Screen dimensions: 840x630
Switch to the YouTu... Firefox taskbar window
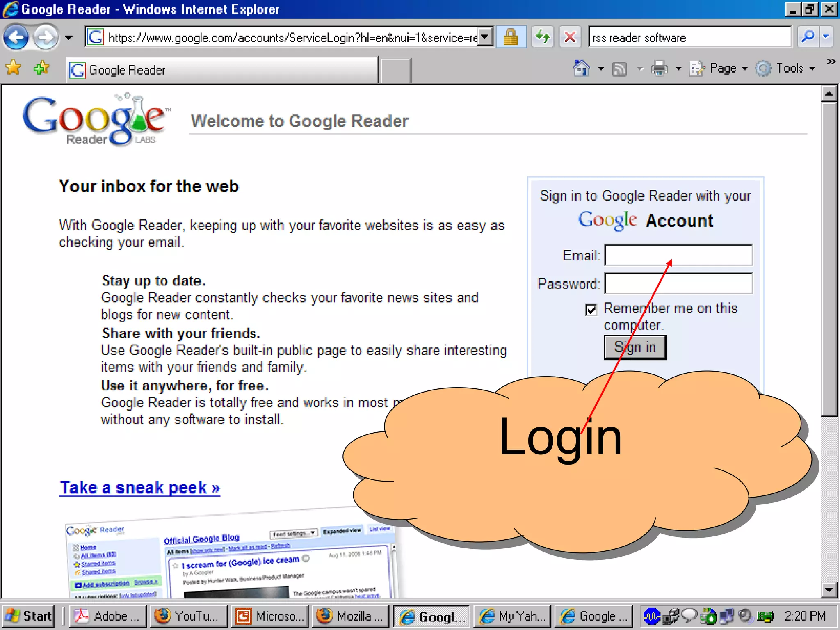click(188, 616)
